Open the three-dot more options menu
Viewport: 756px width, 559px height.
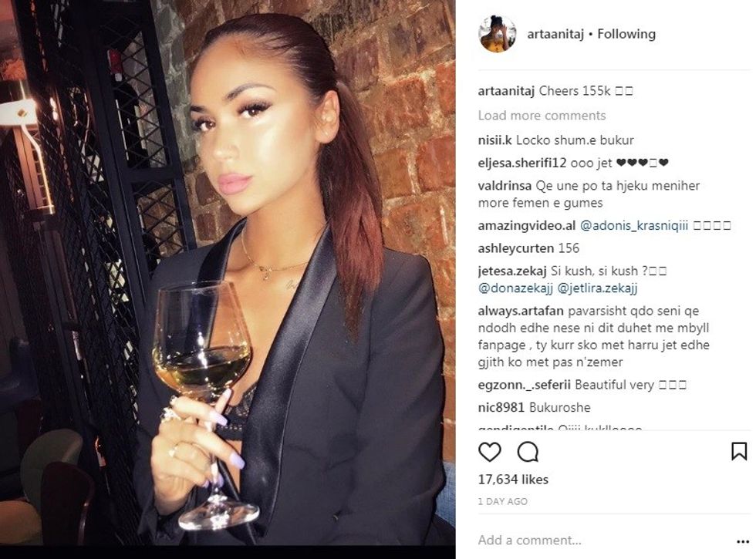pos(743,541)
